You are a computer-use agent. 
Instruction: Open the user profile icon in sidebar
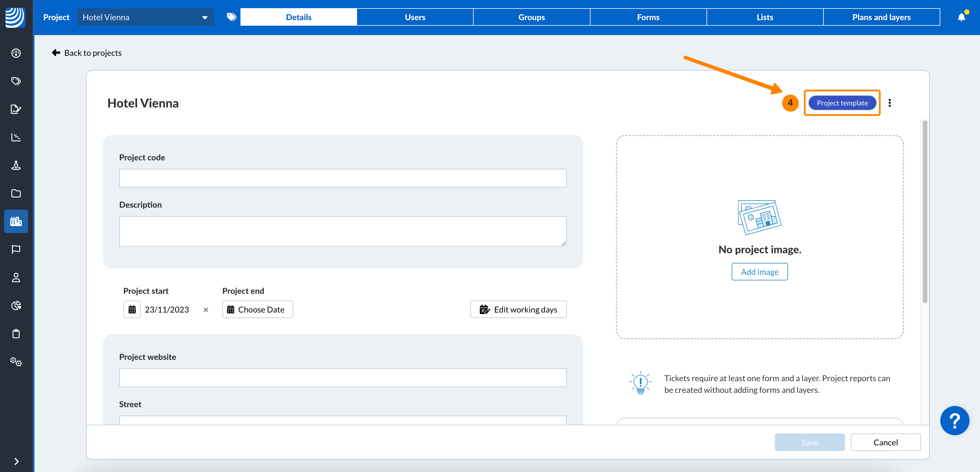point(16,278)
